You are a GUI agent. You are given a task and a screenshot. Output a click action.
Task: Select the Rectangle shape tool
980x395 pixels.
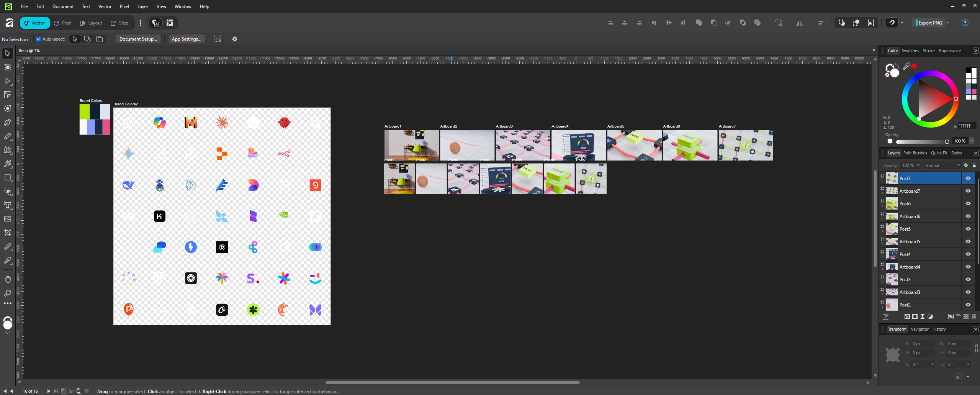pyautogui.click(x=7, y=177)
